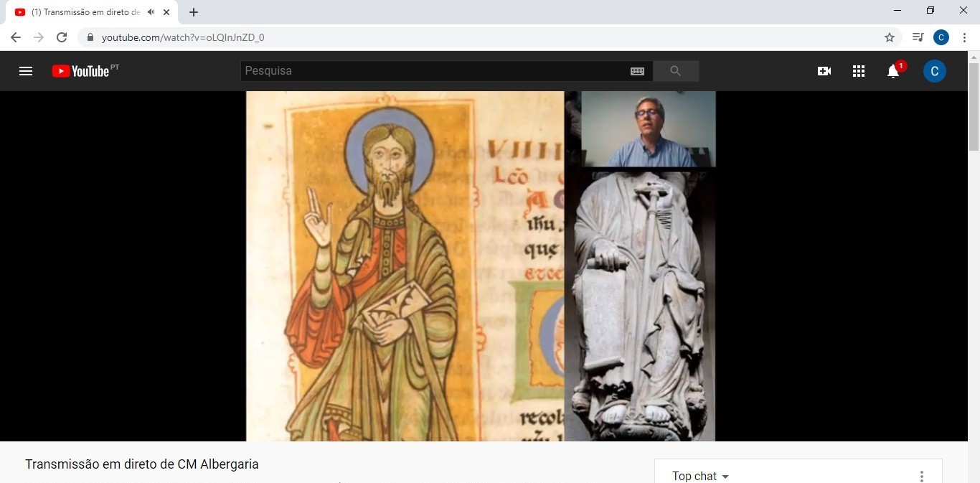Go back to the previous page
980x483 pixels.
pos(16,37)
